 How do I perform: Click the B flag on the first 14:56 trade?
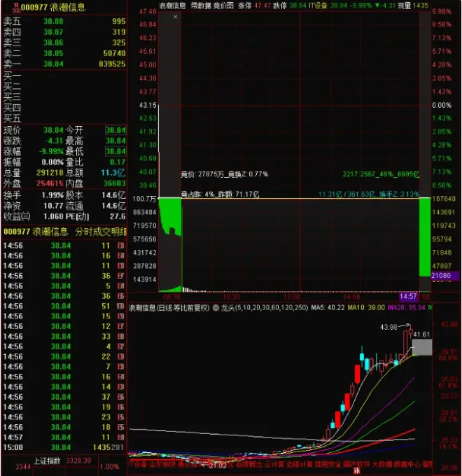click(123, 246)
